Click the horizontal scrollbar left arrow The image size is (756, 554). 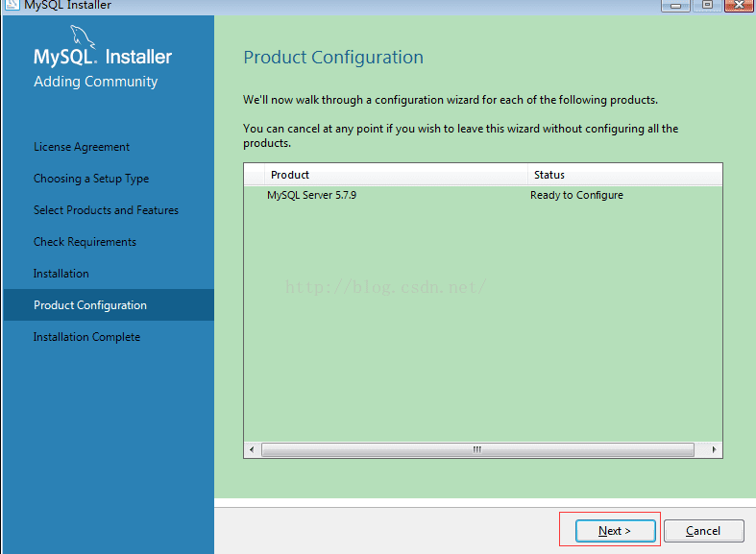pyautogui.click(x=252, y=450)
